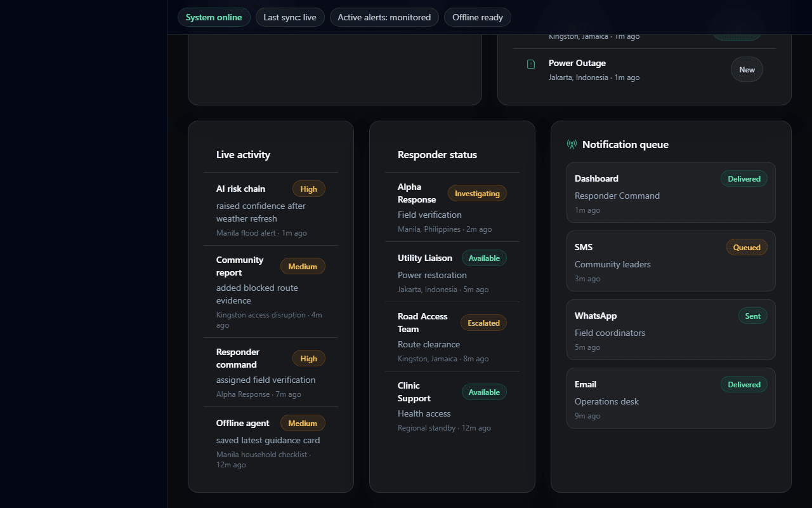Open the Utility Liaison responder row

click(x=452, y=272)
